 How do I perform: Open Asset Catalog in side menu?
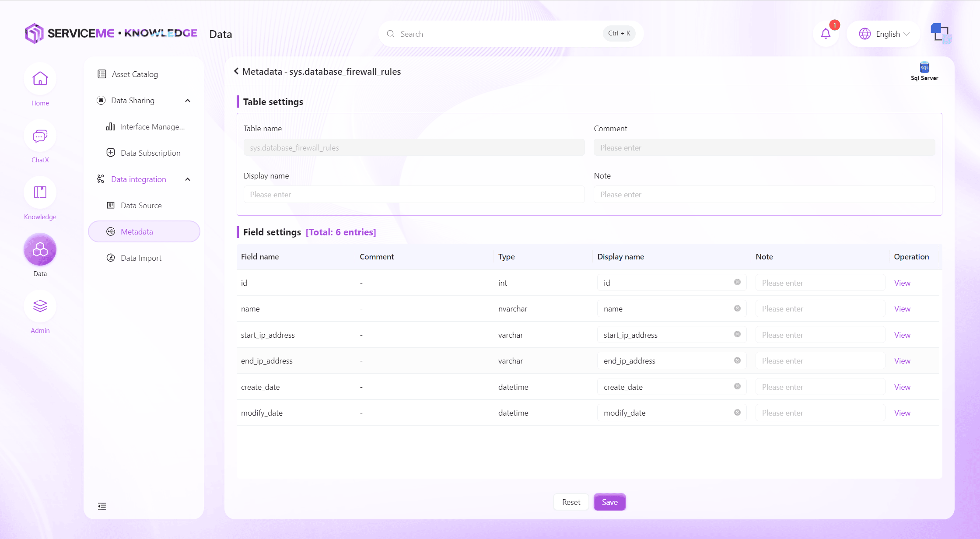tap(135, 74)
